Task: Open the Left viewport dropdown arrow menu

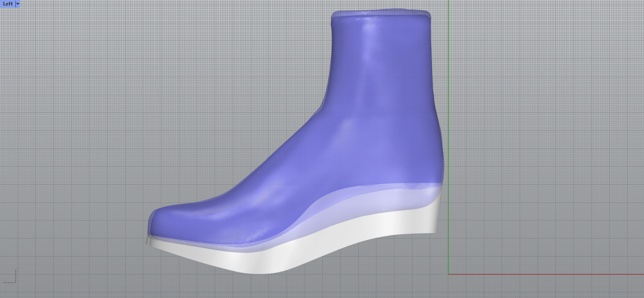Action: (x=18, y=3)
